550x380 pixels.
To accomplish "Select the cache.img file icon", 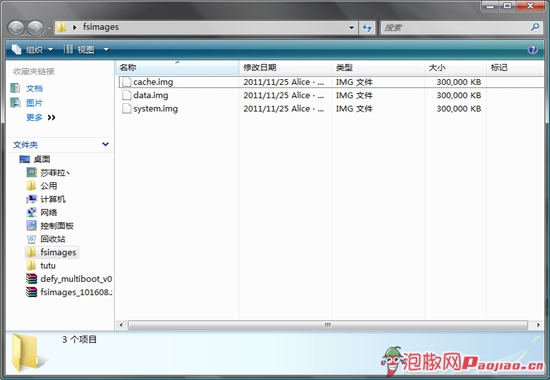I will [x=126, y=82].
